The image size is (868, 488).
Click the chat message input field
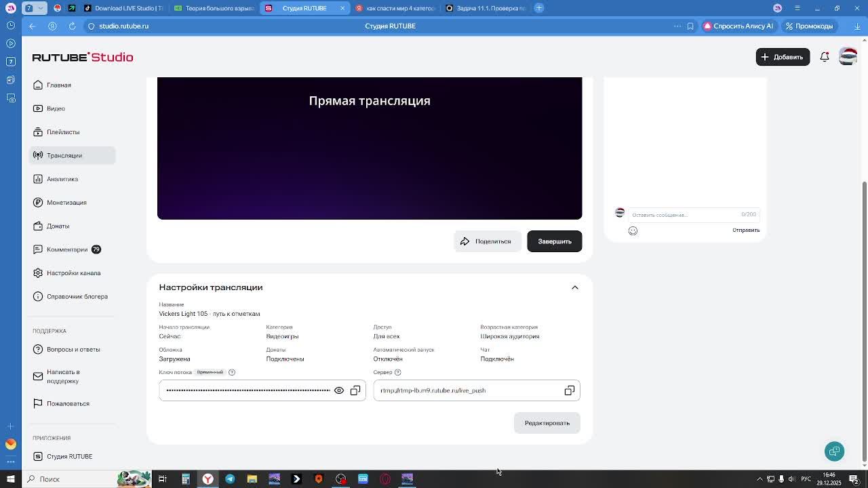tap(693, 215)
